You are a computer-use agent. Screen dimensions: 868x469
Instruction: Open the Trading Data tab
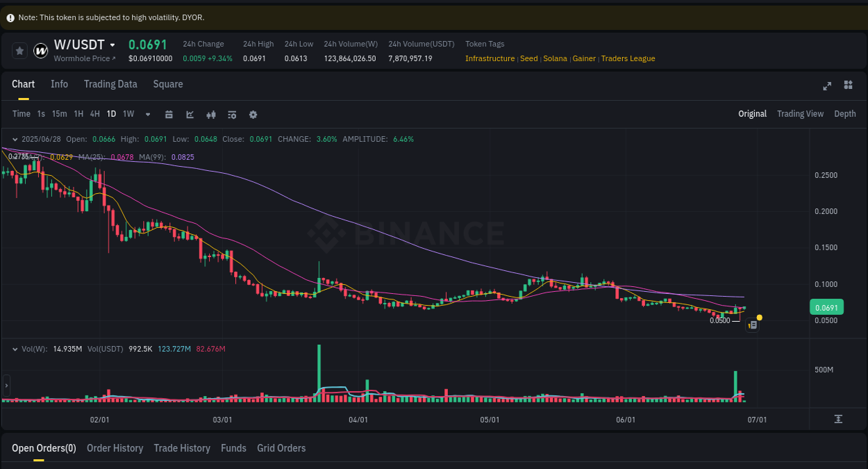point(110,84)
